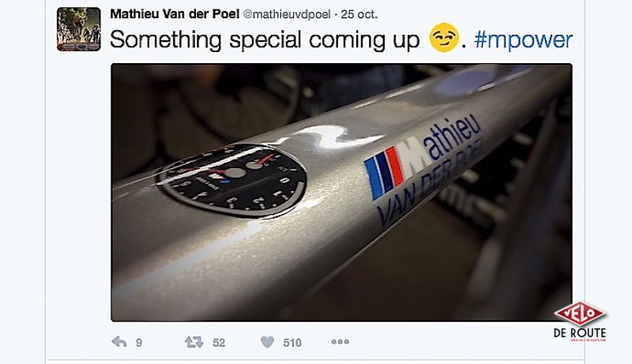The image size is (632, 364).
Task: Click the reply count number 9
Action: coord(139,343)
